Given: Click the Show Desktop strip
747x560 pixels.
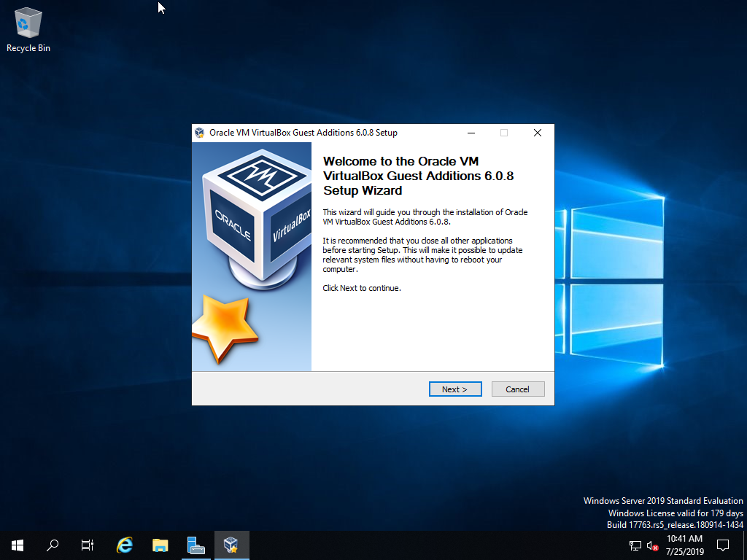Looking at the screenshot, I should coord(745,545).
